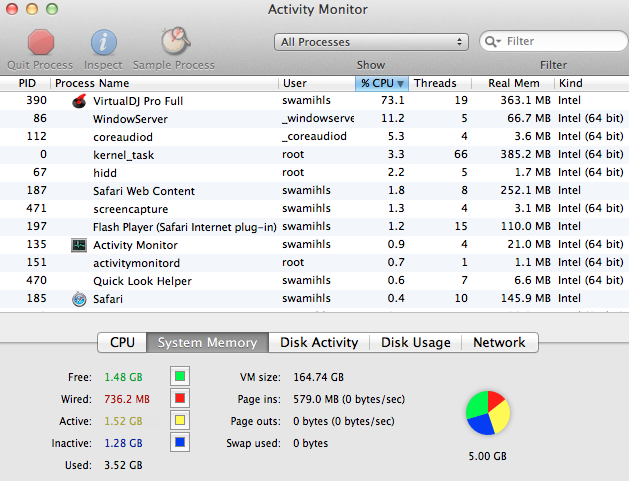The width and height of the screenshot is (629, 481).
Task: Click the magnifying glass in Filter field
Action: [x=493, y=42]
